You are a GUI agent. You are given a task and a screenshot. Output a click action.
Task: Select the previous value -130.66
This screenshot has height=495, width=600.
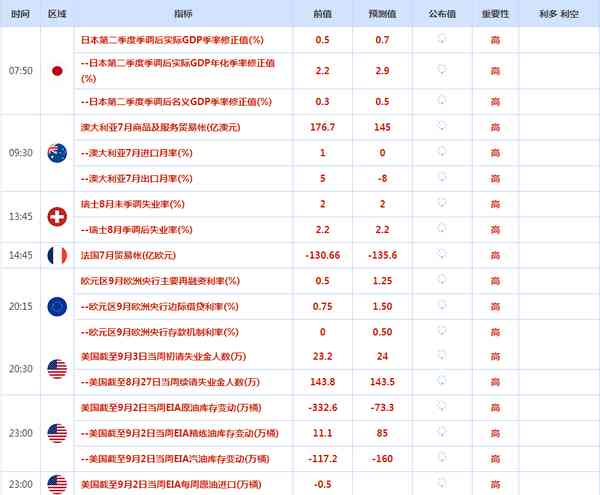(323, 255)
